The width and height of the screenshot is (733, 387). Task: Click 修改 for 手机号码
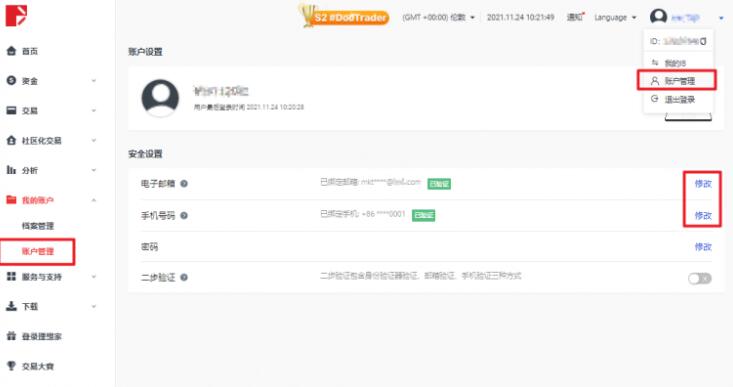tap(703, 215)
